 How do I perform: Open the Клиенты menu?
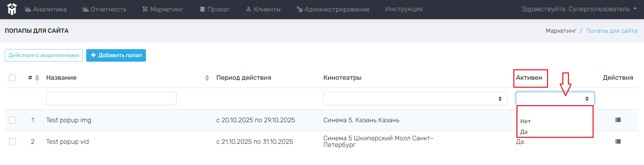(x=263, y=9)
